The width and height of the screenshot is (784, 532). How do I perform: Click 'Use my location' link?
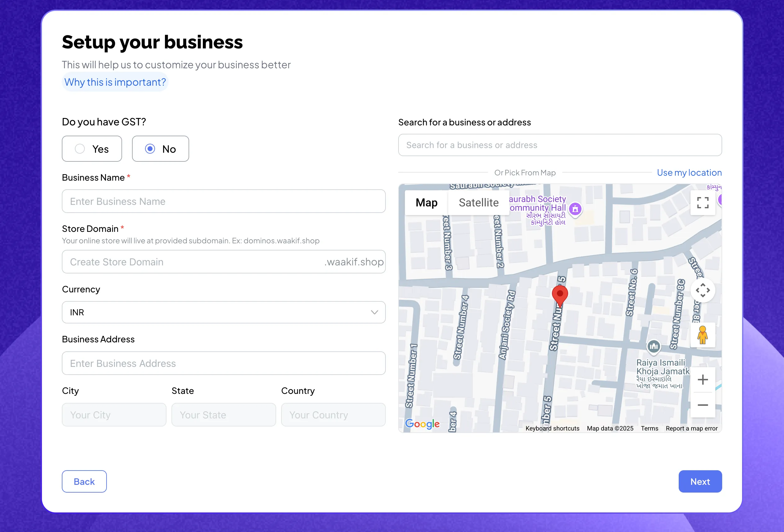[x=689, y=173]
